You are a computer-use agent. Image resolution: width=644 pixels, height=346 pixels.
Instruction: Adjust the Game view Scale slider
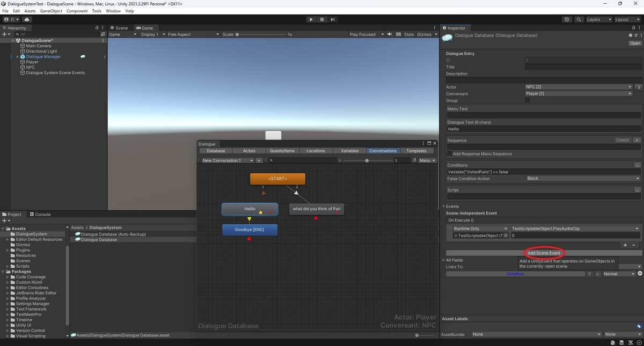[x=261, y=34]
